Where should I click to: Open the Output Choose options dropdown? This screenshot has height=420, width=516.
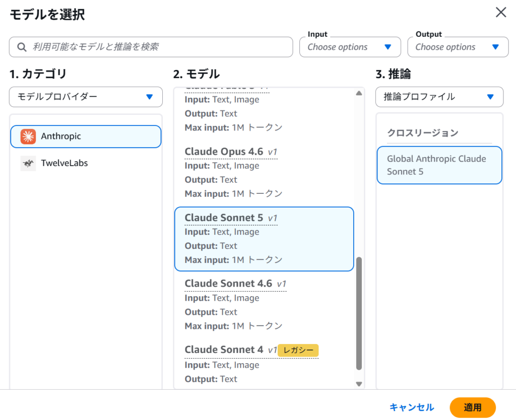458,47
